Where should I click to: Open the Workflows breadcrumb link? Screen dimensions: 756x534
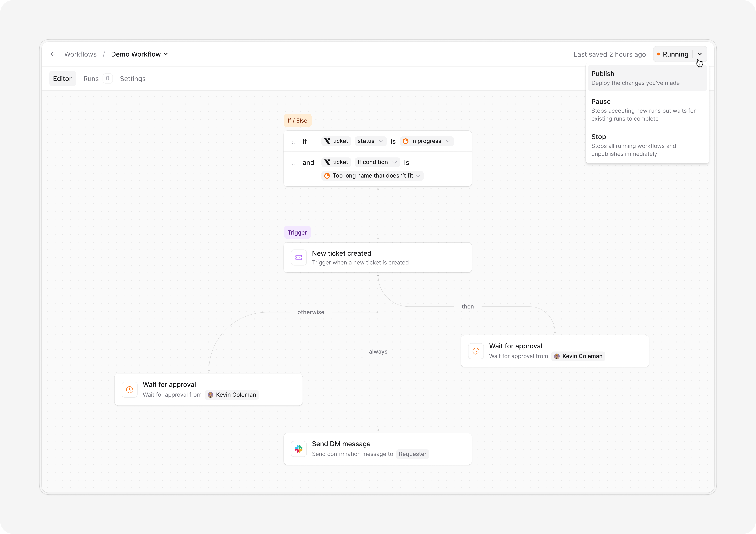pyautogui.click(x=80, y=54)
